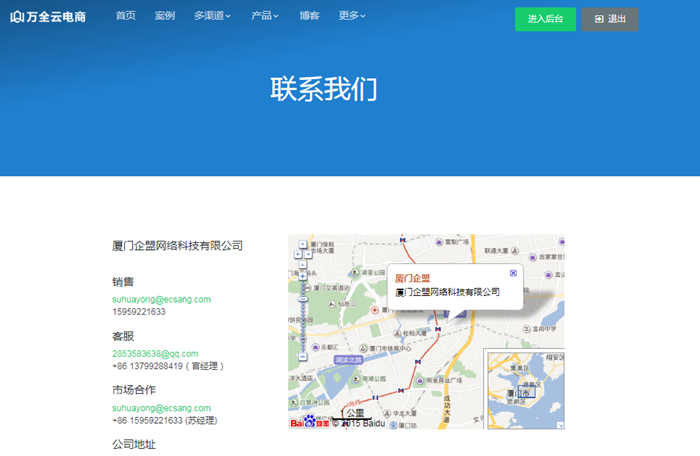Viewport: 700px width, 456px height.
Task: Click the 湖滨北路 road label on map
Action: tap(348, 360)
